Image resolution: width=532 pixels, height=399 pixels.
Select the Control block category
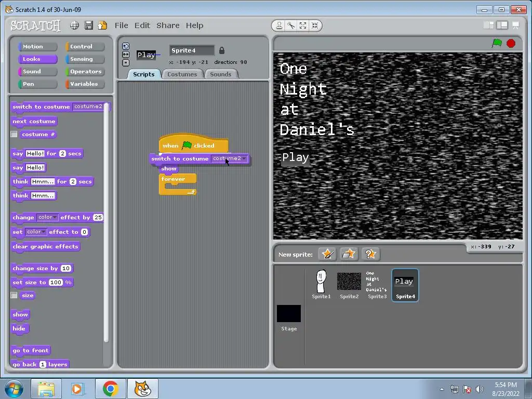pos(85,46)
